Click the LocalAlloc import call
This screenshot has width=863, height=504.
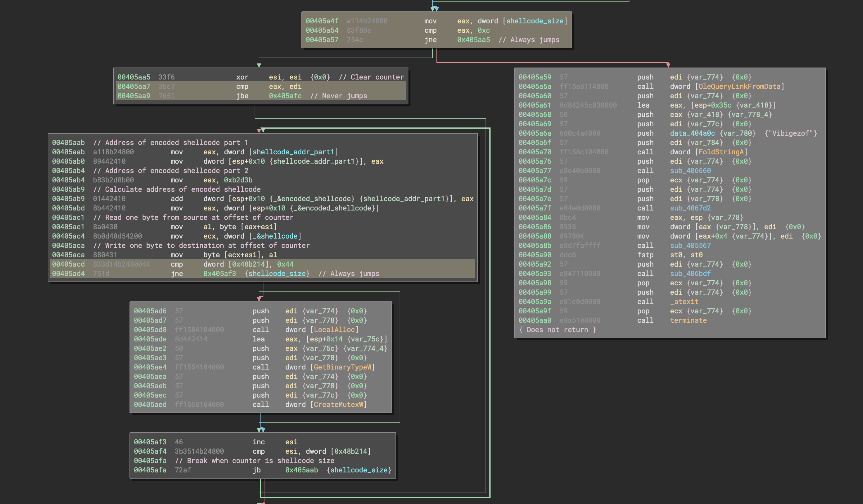click(x=334, y=329)
